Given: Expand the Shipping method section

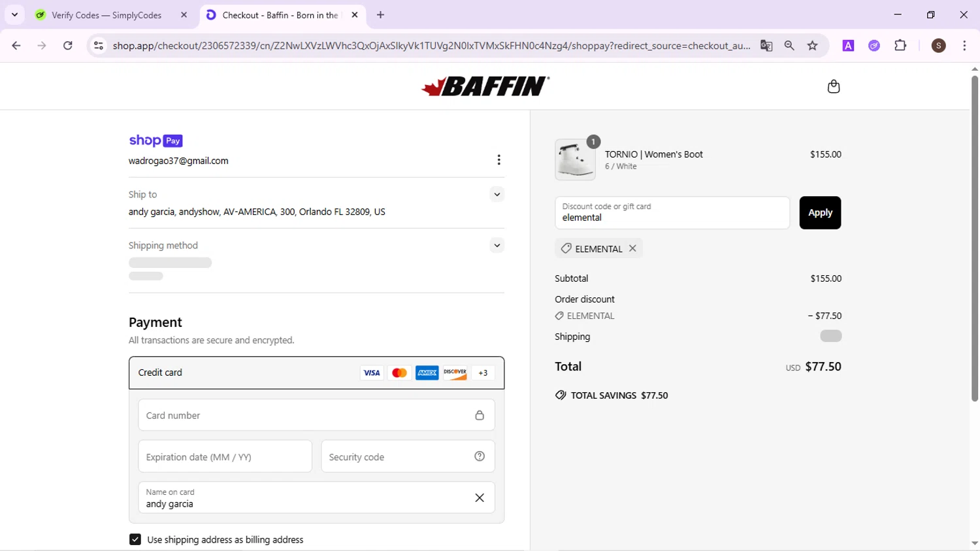Looking at the screenshot, I should click(497, 245).
